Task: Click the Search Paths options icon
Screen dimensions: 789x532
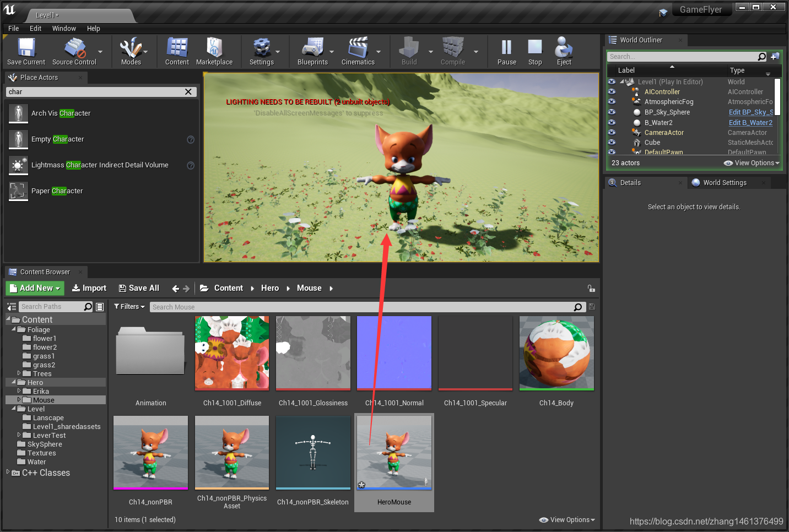Action: (100, 307)
